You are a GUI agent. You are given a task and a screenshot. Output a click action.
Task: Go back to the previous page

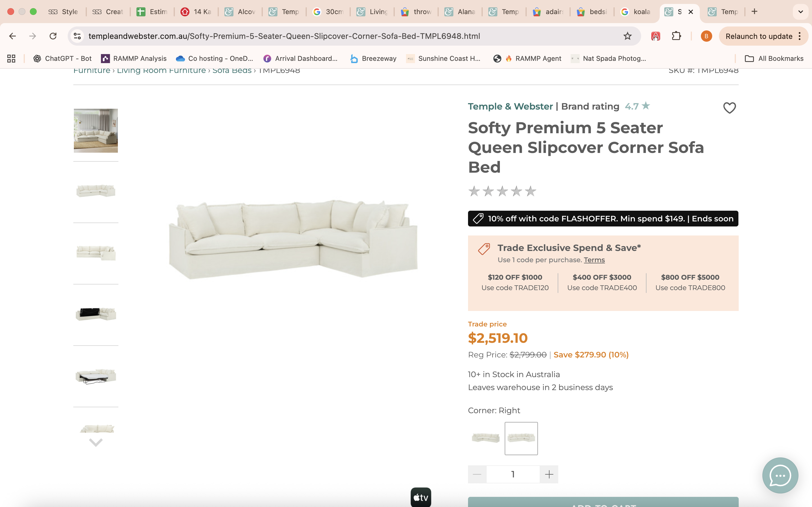(x=12, y=36)
